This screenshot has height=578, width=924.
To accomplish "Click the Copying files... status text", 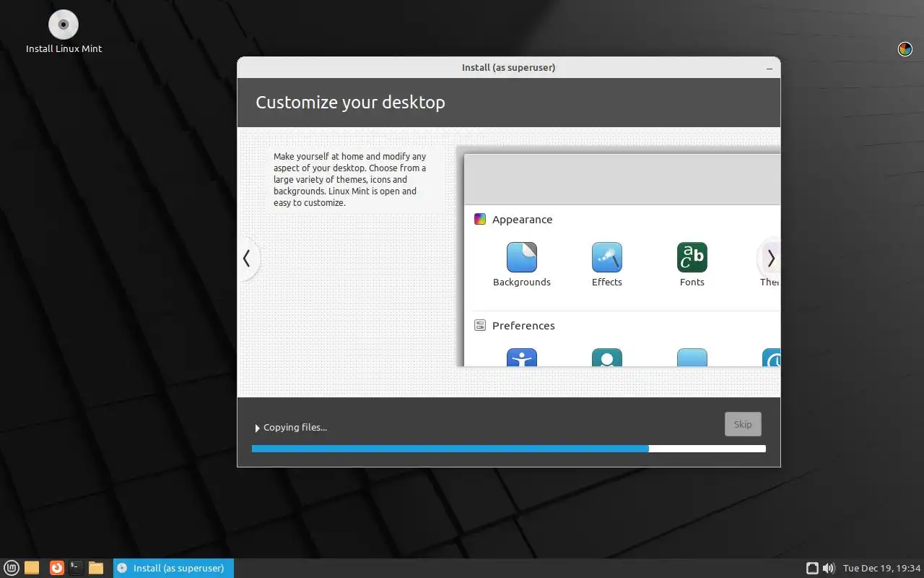I will pos(295,427).
